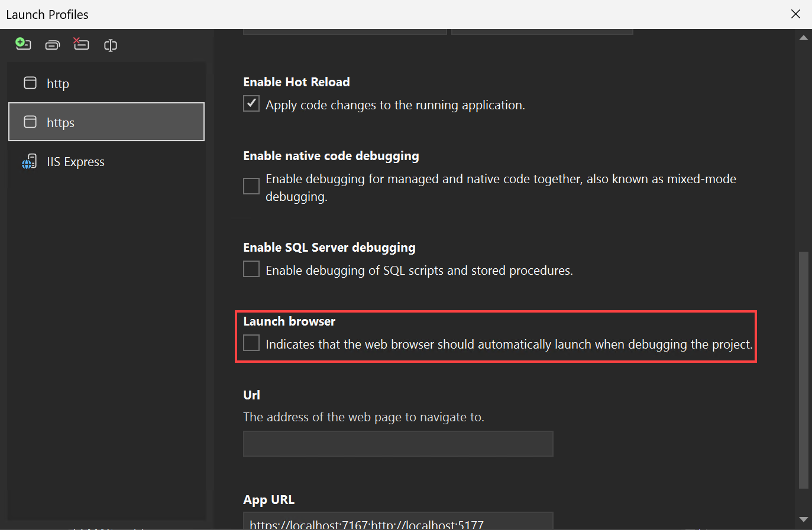Create a new launch profile
Screen dimensions: 812x530
tap(22, 44)
